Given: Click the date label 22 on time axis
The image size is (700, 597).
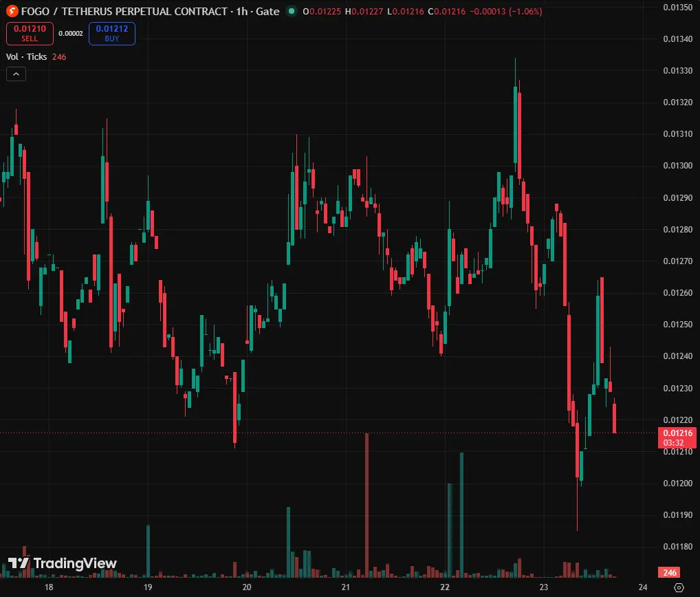Looking at the screenshot, I should (445, 587).
